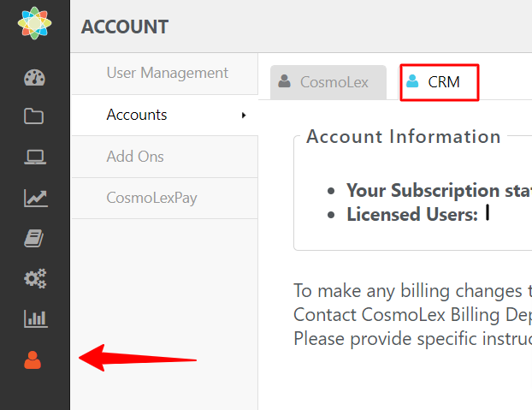Switch to the CRM tab
Image resolution: width=532 pixels, height=410 pixels.
439,82
